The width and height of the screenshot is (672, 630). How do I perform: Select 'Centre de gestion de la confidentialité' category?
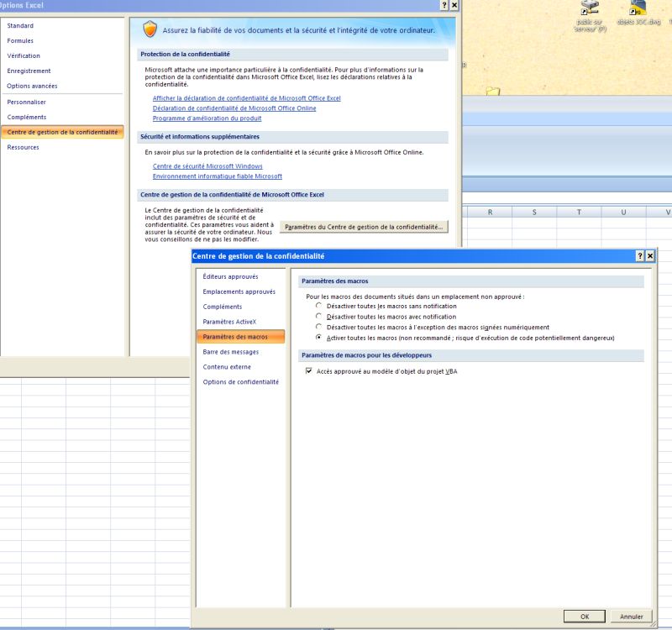(x=62, y=132)
